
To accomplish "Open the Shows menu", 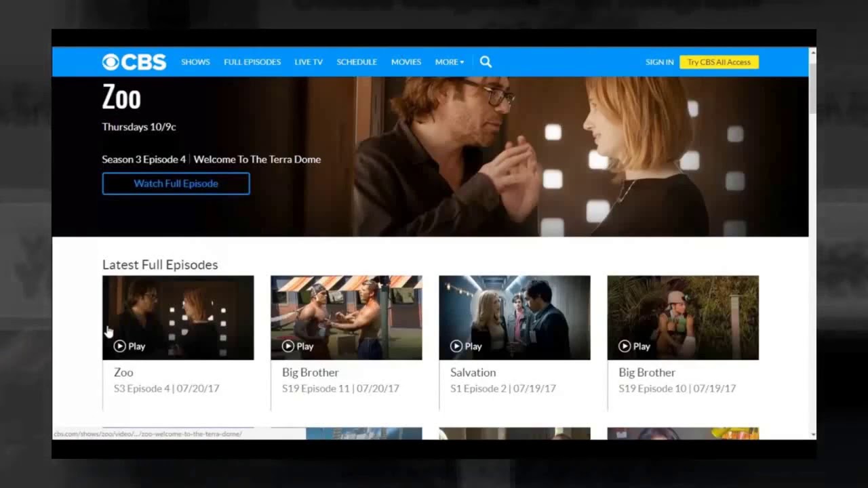I will (195, 62).
